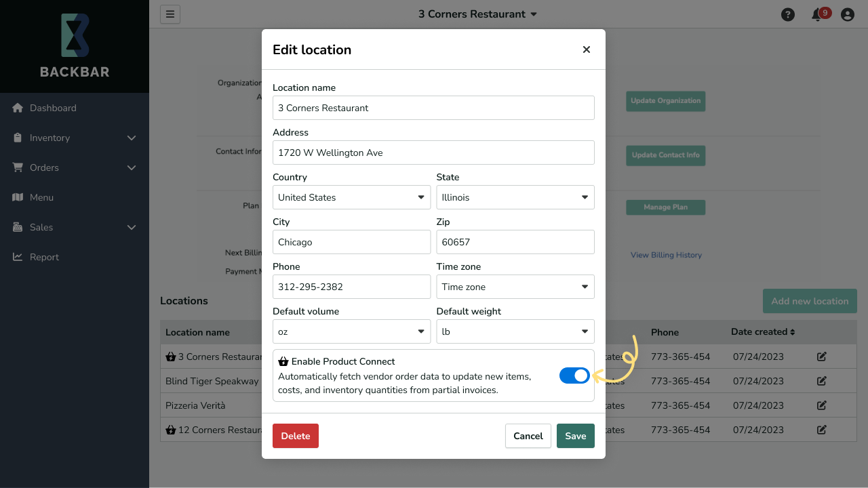The height and width of the screenshot is (488, 868).
Task: Open the user account profile icon
Action: 848,14
